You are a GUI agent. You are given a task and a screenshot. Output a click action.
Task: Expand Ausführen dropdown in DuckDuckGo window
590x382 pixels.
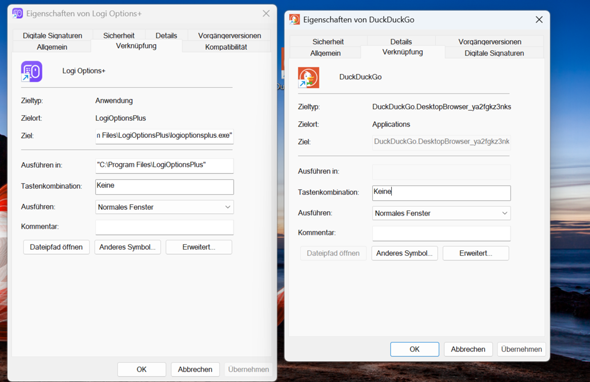(441, 213)
